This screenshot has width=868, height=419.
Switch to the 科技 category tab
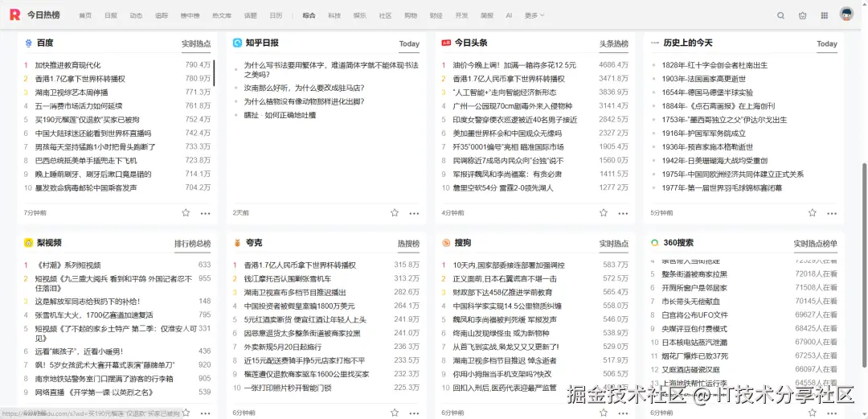point(334,15)
